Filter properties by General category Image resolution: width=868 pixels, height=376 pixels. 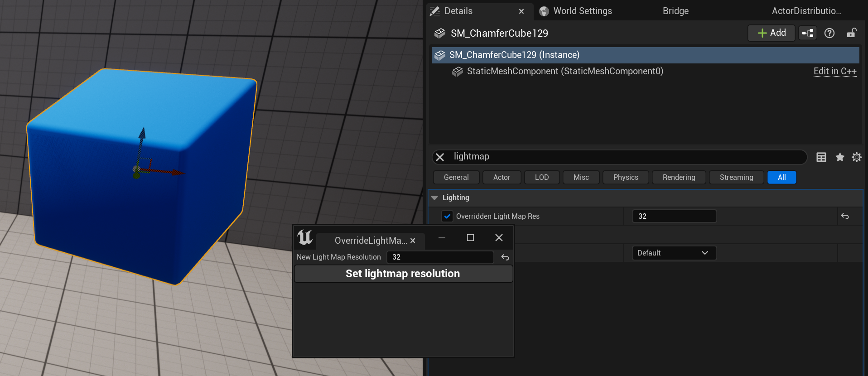tap(456, 178)
